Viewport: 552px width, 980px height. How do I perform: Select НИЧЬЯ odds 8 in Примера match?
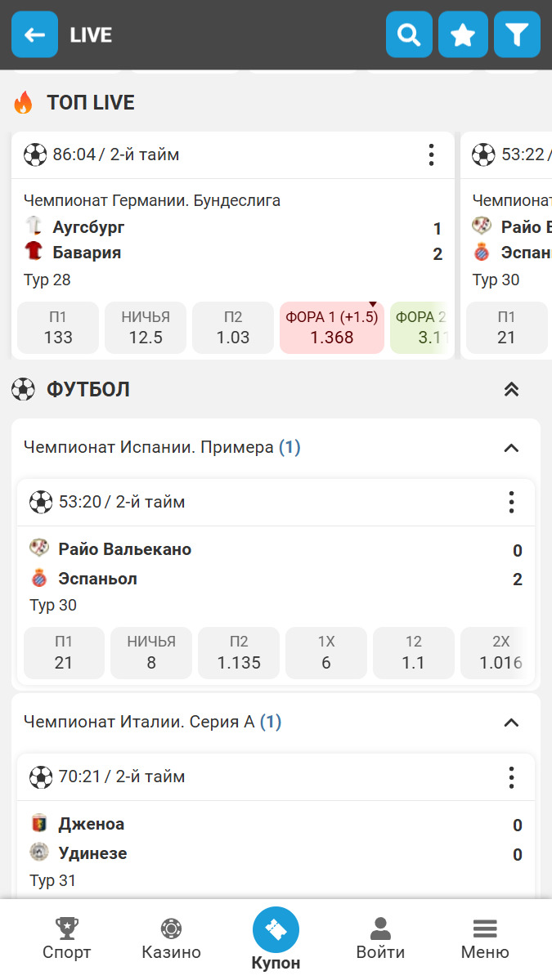point(151,652)
